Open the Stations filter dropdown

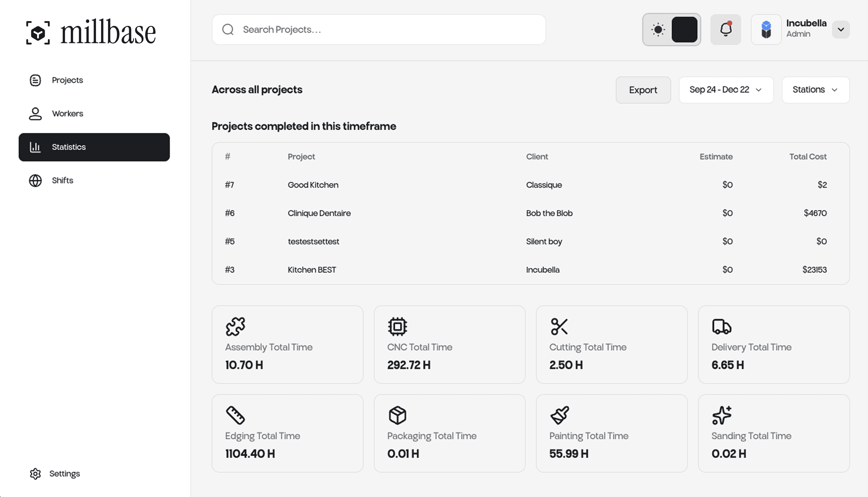point(815,90)
